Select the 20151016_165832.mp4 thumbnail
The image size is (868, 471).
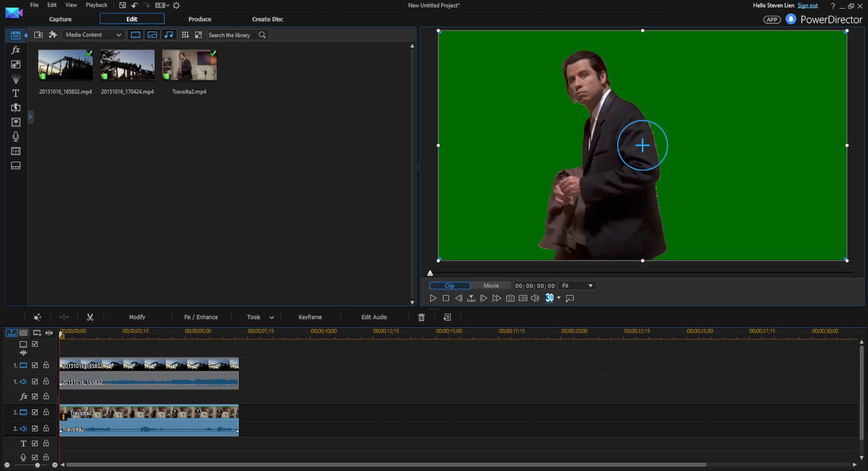pyautogui.click(x=66, y=65)
